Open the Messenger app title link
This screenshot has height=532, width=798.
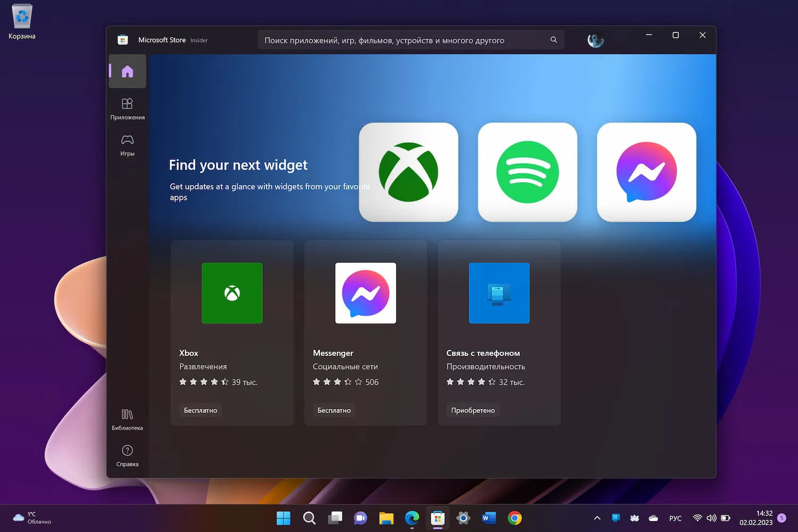(x=333, y=353)
